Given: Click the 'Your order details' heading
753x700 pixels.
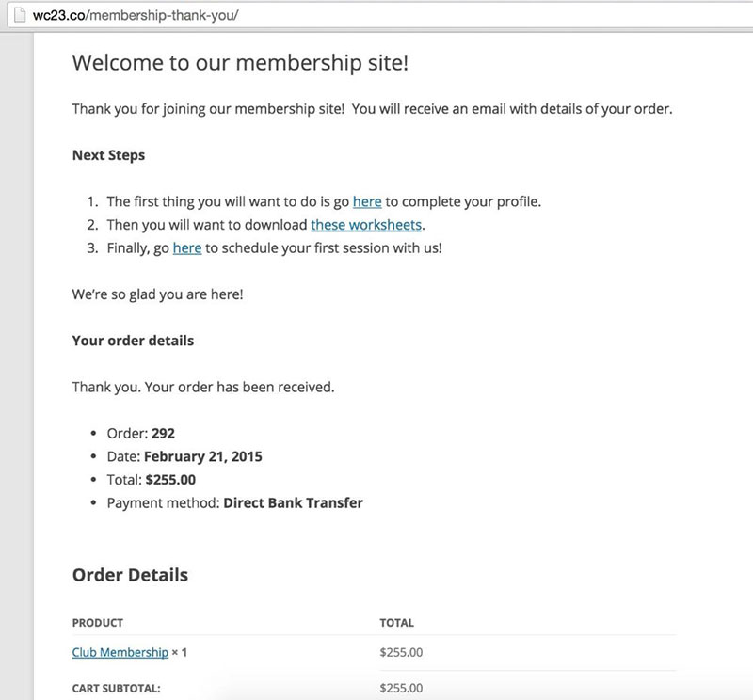Looking at the screenshot, I should (132, 341).
